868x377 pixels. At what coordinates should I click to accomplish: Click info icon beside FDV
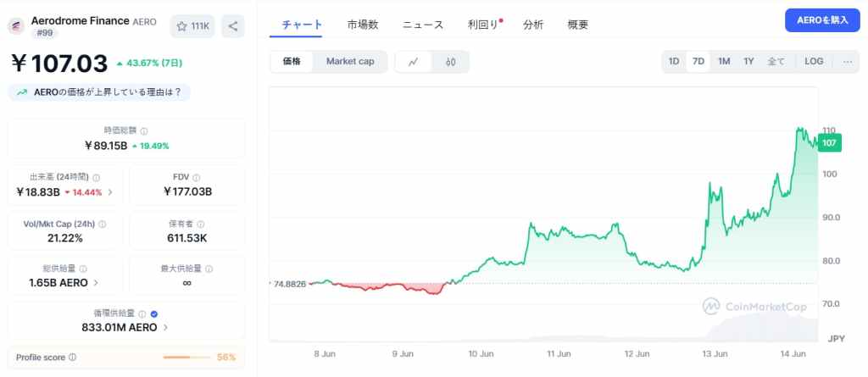(197, 178)
